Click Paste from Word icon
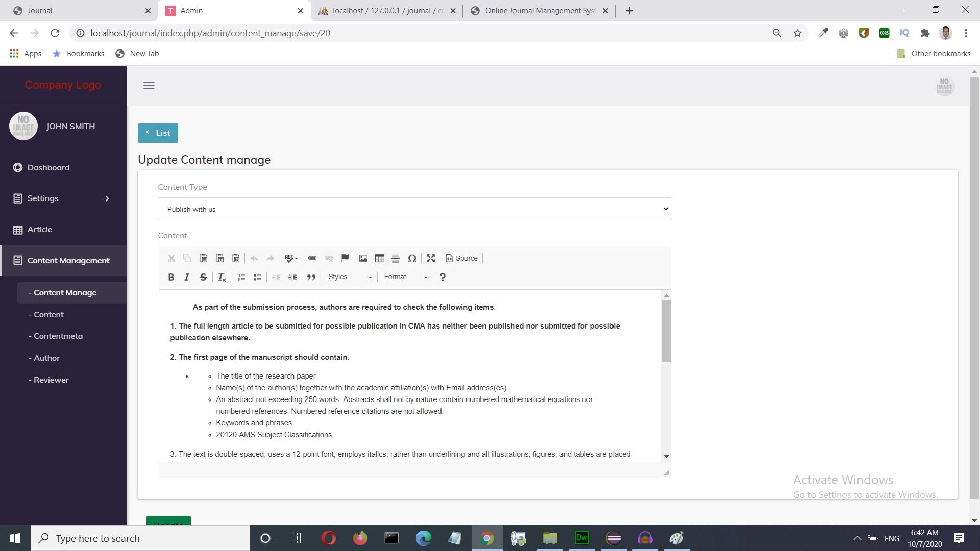This screenshot has width=980, height=551. 236,258
